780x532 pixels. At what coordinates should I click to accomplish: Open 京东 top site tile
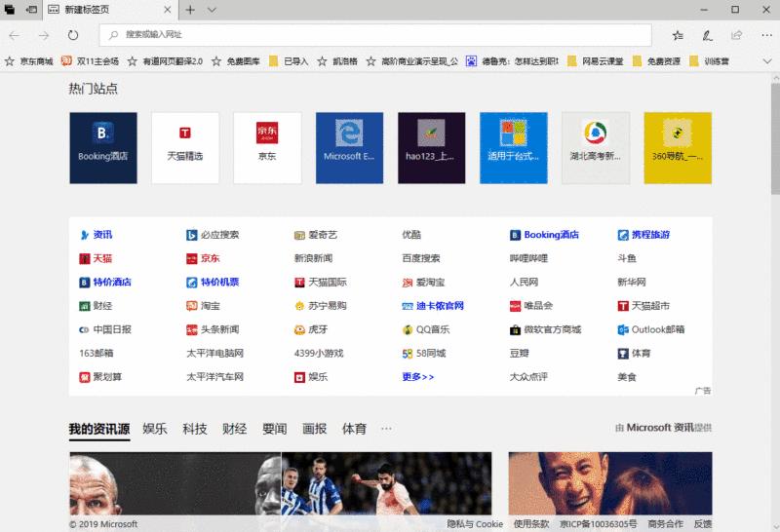[x=267, y=148]
